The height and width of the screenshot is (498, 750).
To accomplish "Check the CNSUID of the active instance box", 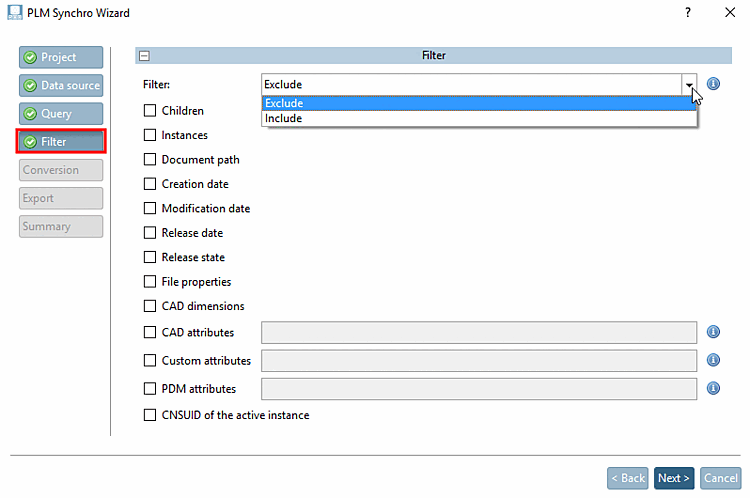I will point(150,415).
